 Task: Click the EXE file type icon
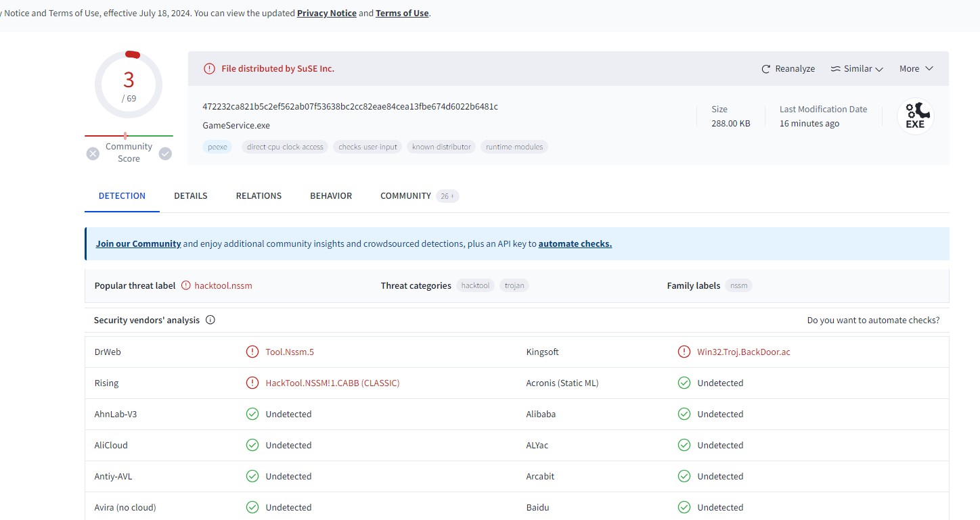pyautogui.click(x=916, y=116)
